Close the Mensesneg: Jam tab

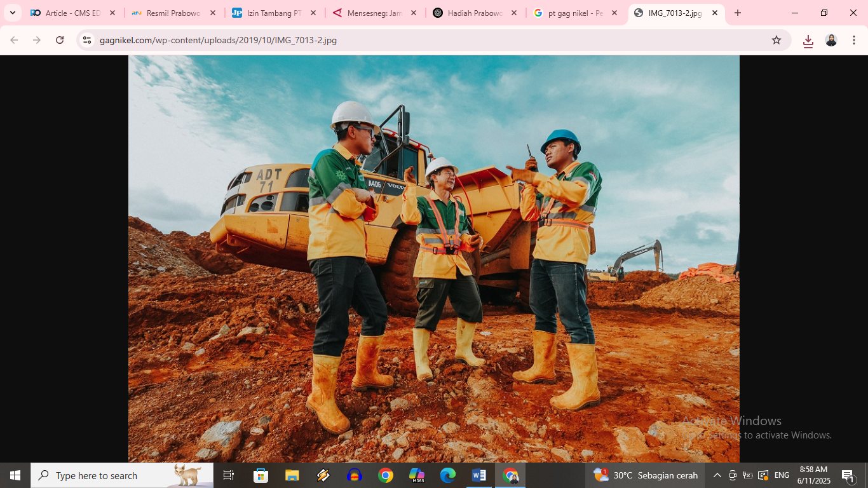click(414, 13)
